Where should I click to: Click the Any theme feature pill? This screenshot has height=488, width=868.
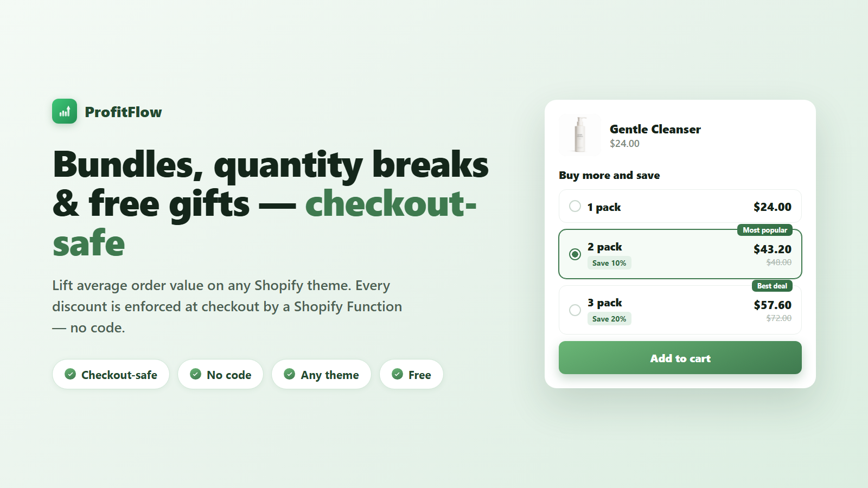(322, 374)
